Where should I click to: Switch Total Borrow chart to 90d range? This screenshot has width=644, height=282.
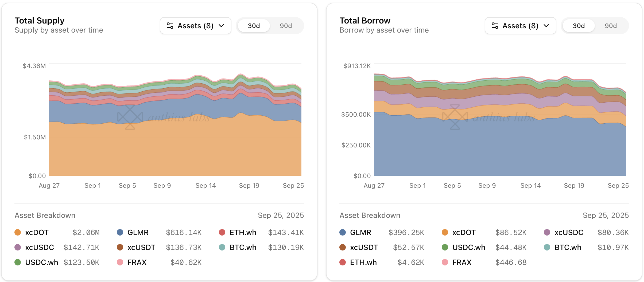click(611, 26)
